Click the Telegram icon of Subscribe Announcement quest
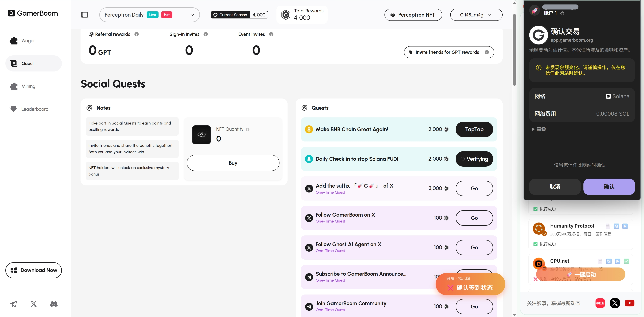Screen dimensions: 644x317 pyautogui.click(x=309, y=277)
